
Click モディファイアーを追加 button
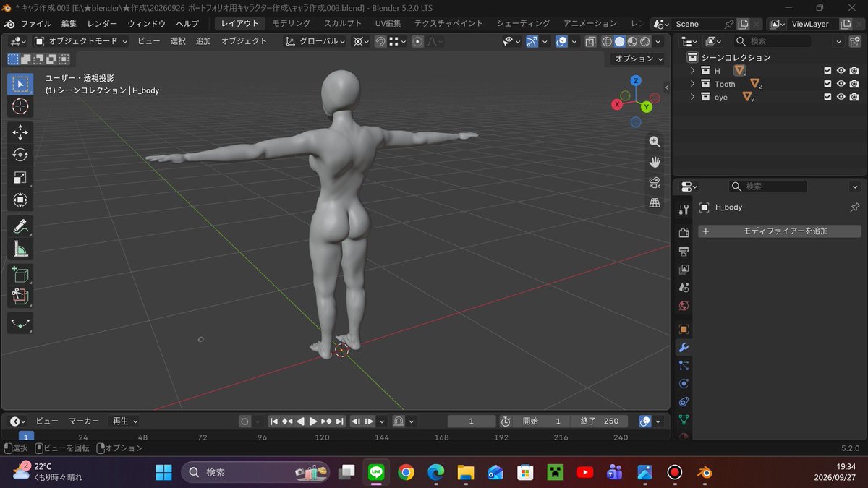pyautogui.click(x=780, y=231)
